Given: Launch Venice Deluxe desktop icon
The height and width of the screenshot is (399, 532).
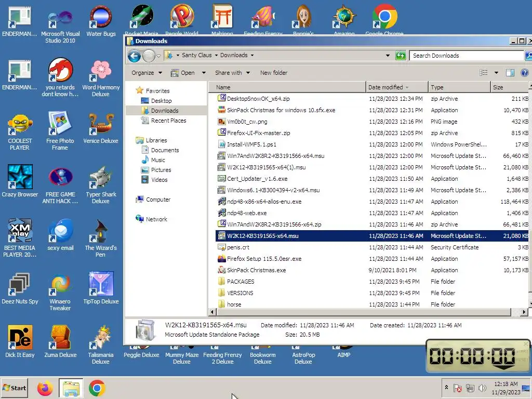Looking at the screenshot, I should [x=101, y=129].
